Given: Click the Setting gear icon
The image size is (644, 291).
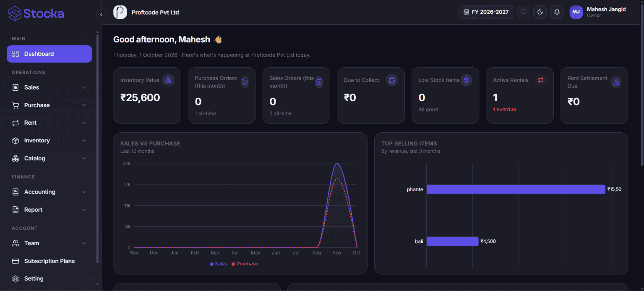Looking at the screenshot, I should point(16,279).
